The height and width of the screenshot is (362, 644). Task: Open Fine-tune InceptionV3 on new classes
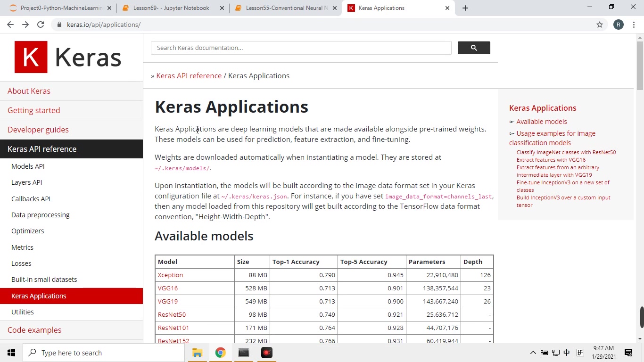coord(563,186)
